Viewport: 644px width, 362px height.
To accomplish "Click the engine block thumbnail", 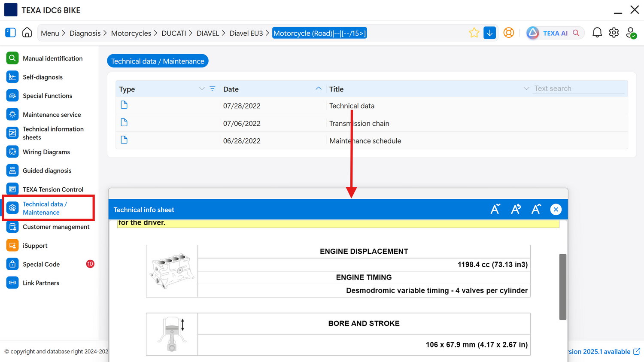I will coord(172,271).
